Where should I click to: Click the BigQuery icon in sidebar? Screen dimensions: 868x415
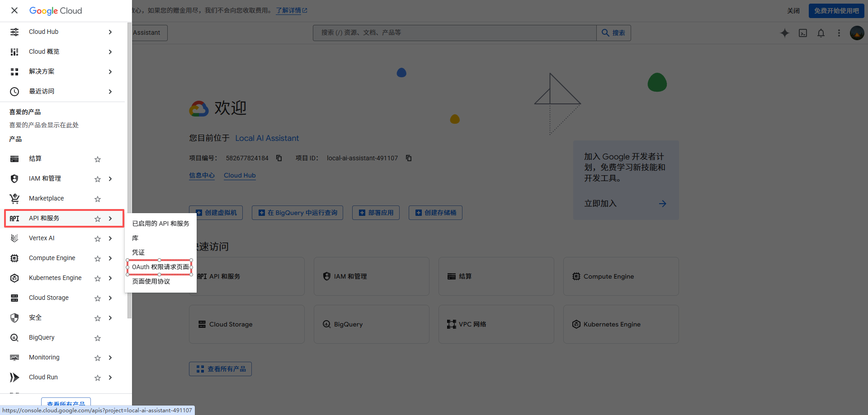tap(14, 338)
